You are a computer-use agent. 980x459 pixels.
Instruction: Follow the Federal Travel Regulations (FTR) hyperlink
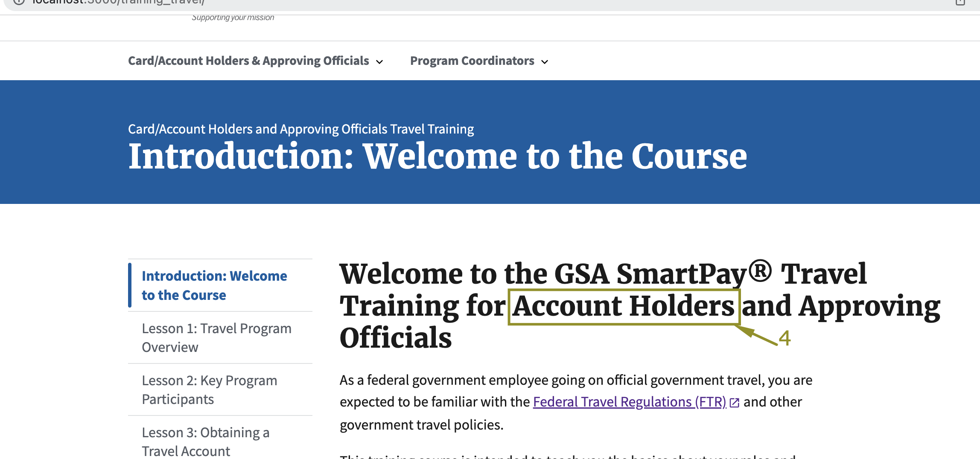coord(629,401)
